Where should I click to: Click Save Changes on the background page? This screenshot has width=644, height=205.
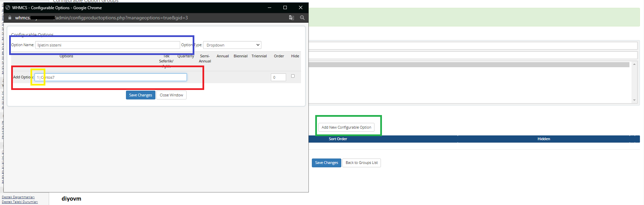326,163
